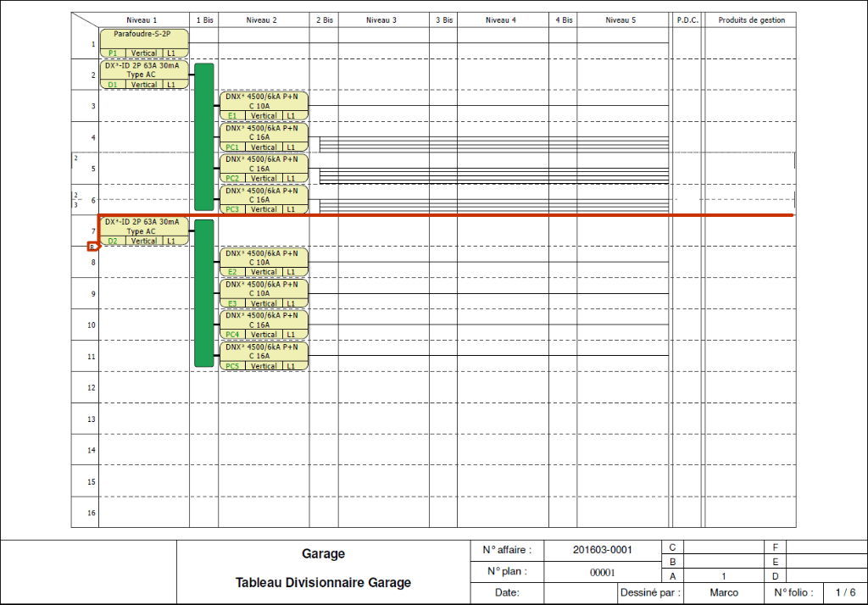Click the PC2 DNX³ C 16A breaker
The height and width of the screenshot is (605, 868).
tap(264, 169)
